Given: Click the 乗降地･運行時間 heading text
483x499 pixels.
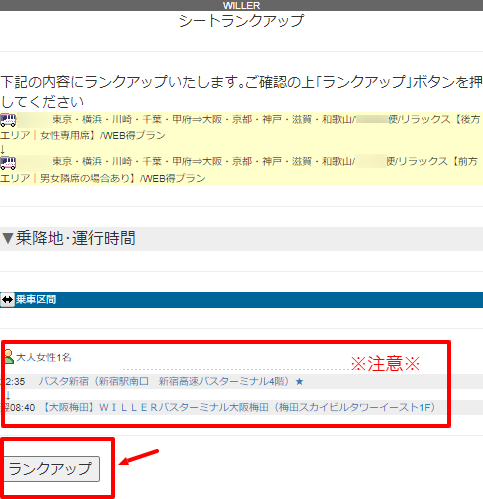Looking at the screenshot, I should (76, 238).
